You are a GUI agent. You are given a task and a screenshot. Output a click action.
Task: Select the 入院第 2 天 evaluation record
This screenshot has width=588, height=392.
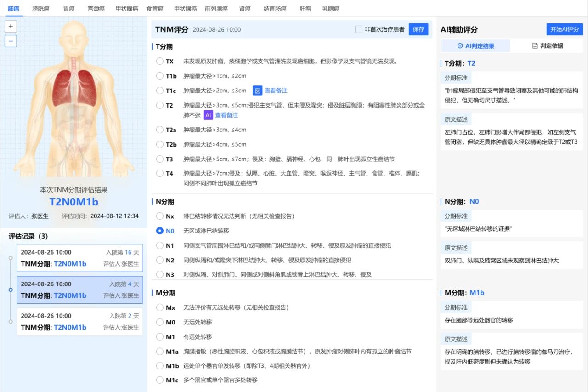(80, 322)
